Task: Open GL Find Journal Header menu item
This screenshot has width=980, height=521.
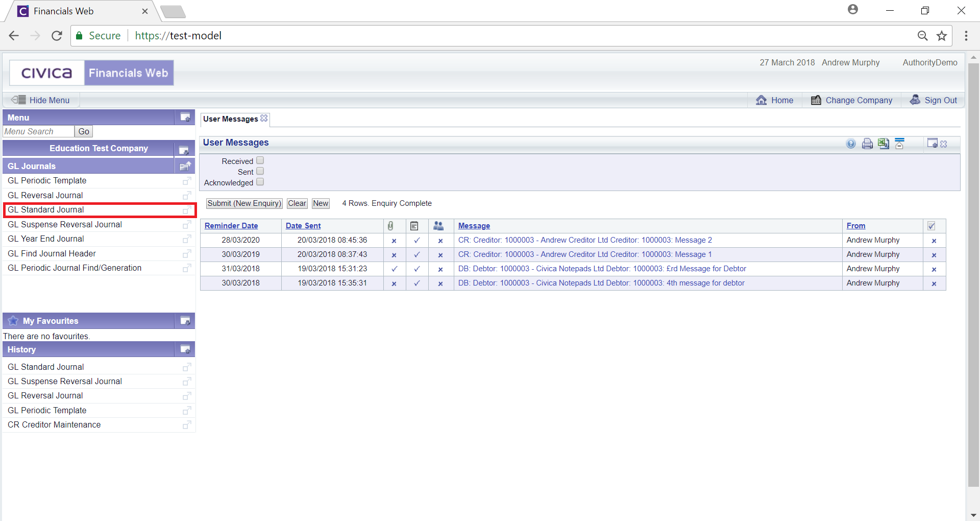Action: pos(52,253)
